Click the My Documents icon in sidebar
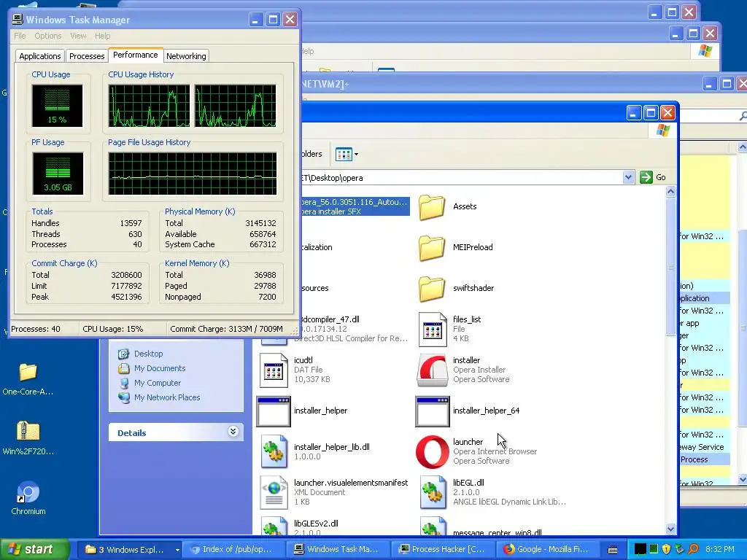 (x=124, y=368)
